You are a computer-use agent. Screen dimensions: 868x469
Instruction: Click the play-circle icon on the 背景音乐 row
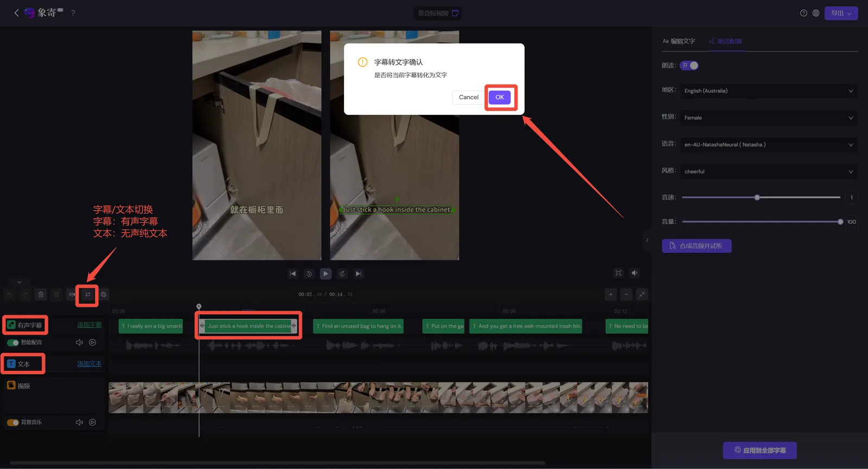point(93,422)
